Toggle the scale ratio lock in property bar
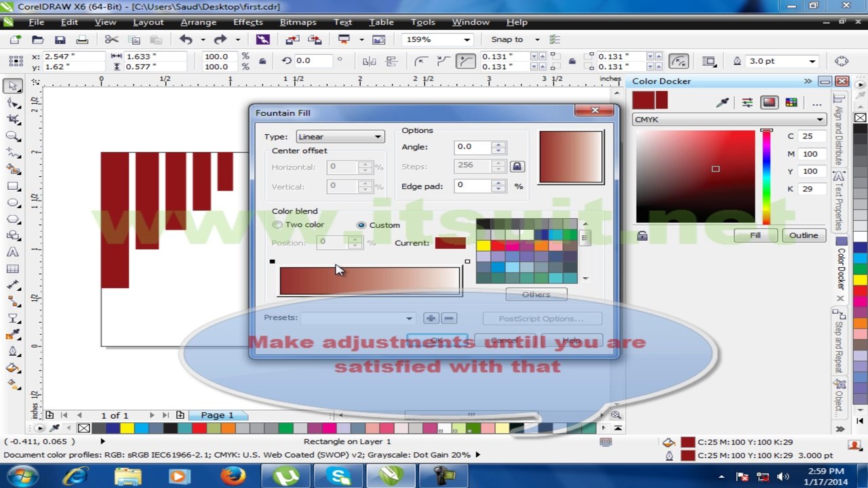Viewport: 868px width, 488px height. pos(263,61)
